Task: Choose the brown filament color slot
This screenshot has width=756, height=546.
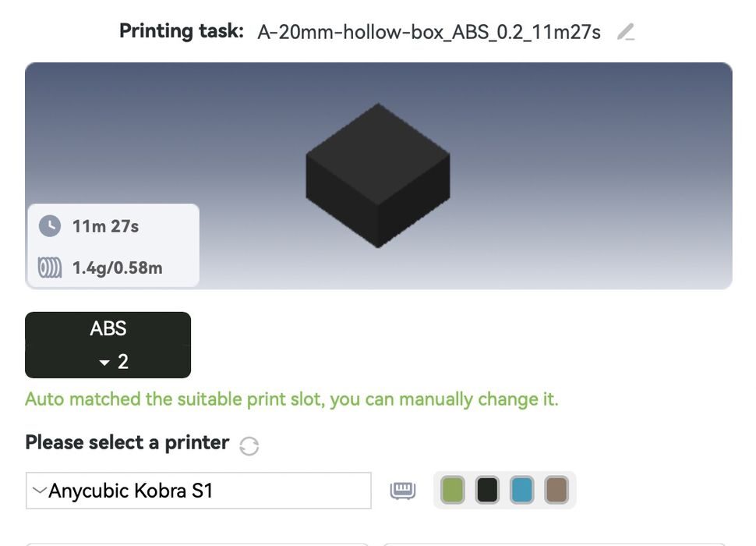Action: tap(556, 491)
